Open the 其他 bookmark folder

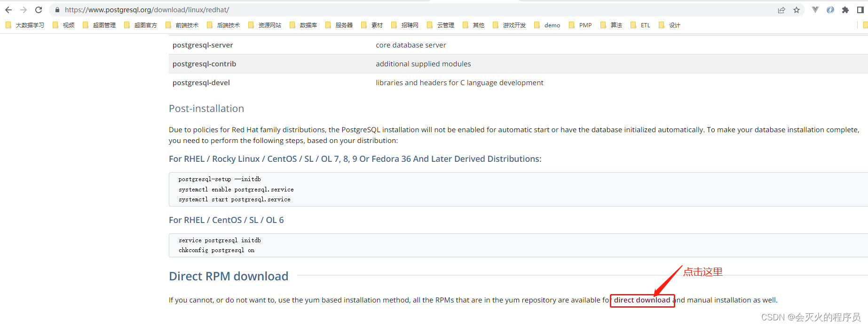coord(473,25)
